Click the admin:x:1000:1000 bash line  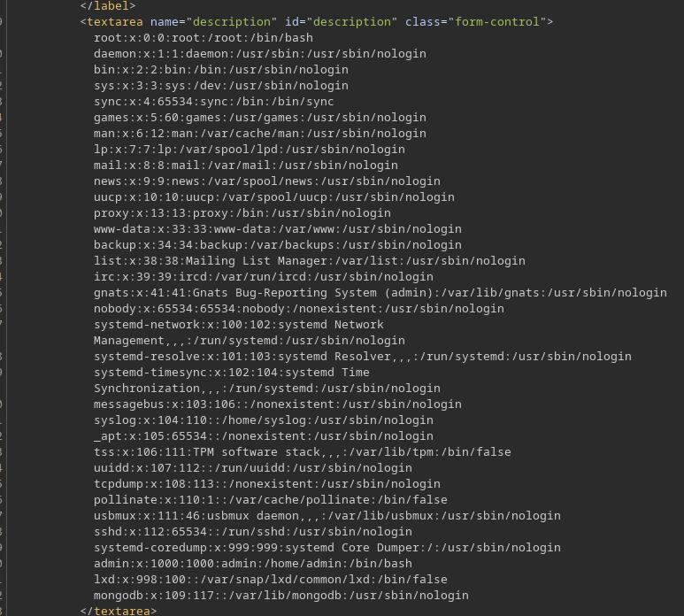[x=253, y=564]
